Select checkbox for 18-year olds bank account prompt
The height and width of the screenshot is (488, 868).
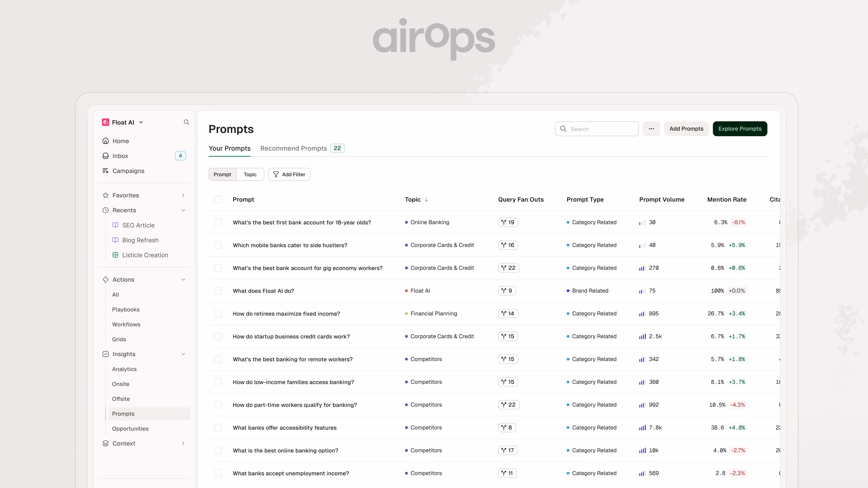[x=218, y=222]
